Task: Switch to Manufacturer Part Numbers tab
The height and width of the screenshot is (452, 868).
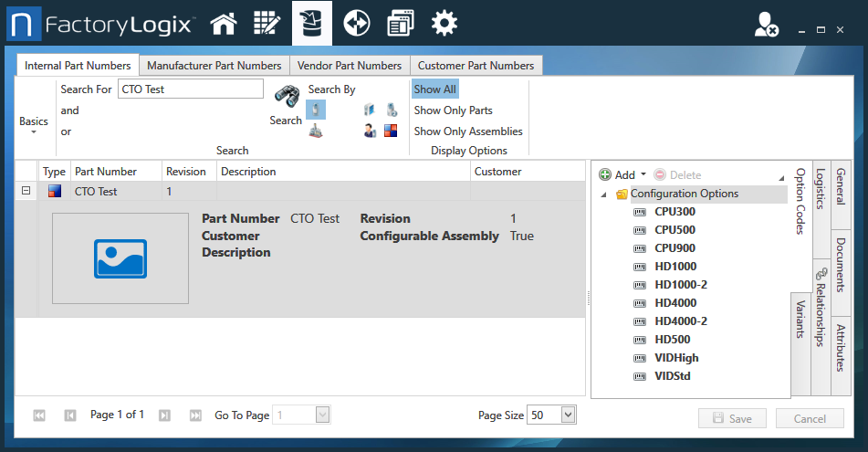Action: (214, 66)
